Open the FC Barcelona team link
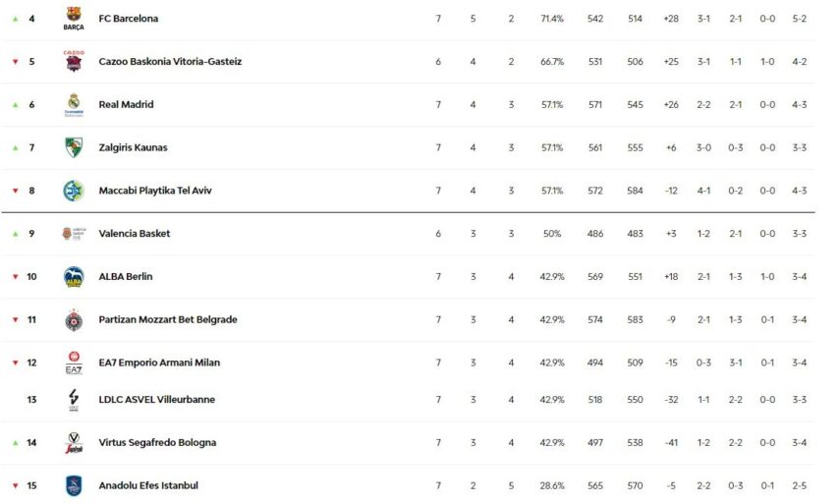This screenshot has height=504, width=840. (x=128, y=19)
